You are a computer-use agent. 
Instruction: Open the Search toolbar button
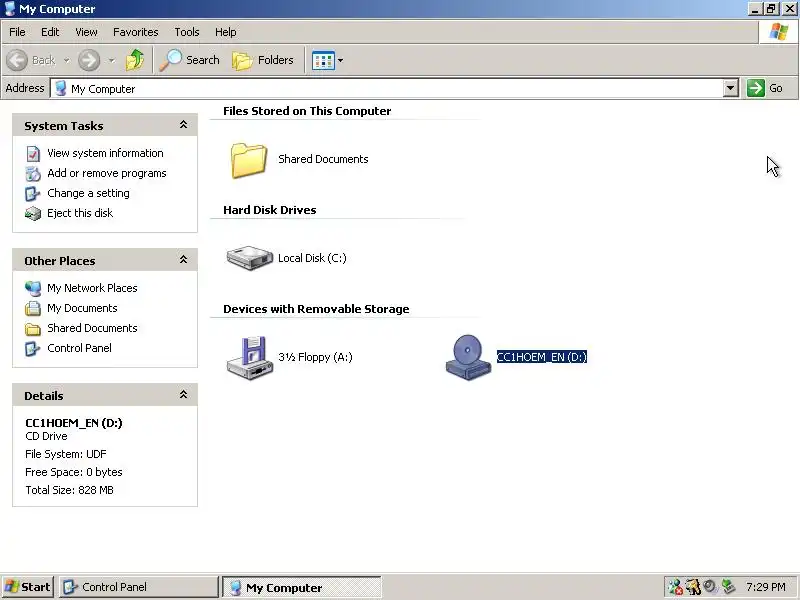point(189,60)
